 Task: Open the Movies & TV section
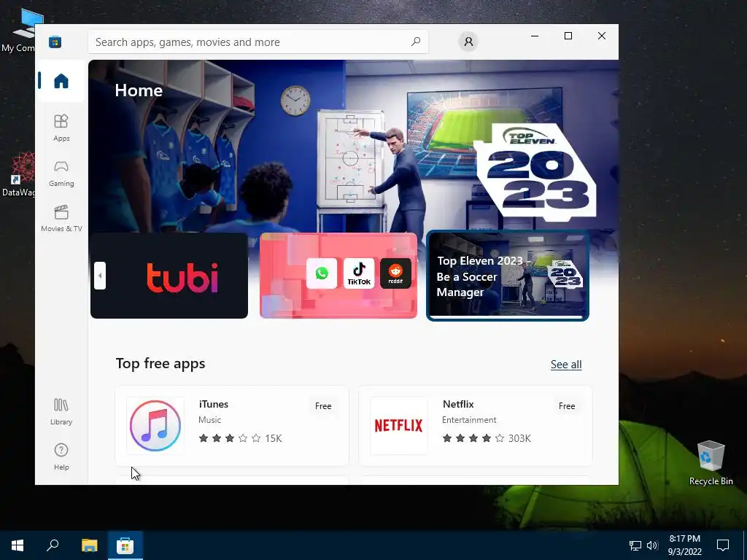coord(61,218)
